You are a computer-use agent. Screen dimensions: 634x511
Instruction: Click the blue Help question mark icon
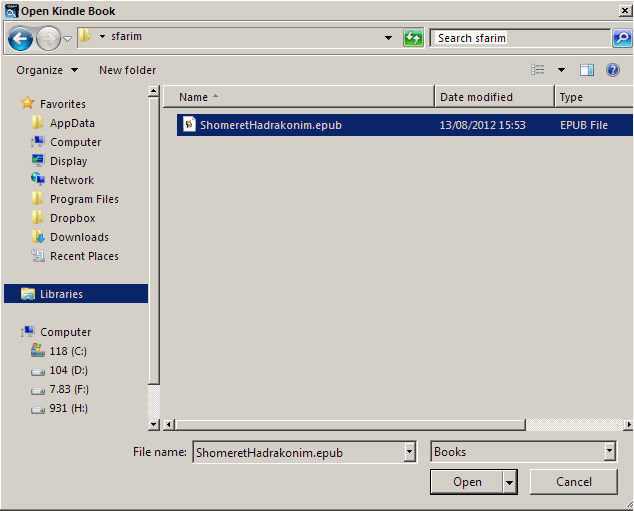[x=613, y=70]
